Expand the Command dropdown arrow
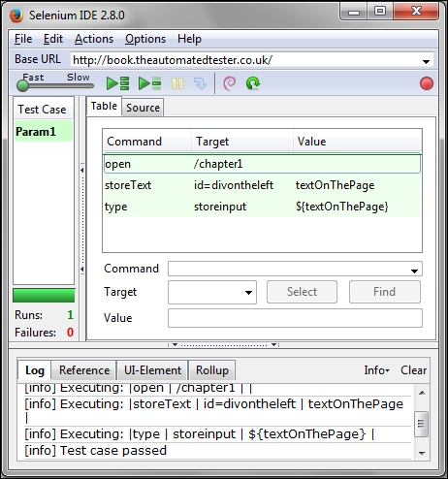Image resolution: width=448 pixels, height=479 pixels. [414, 271]
